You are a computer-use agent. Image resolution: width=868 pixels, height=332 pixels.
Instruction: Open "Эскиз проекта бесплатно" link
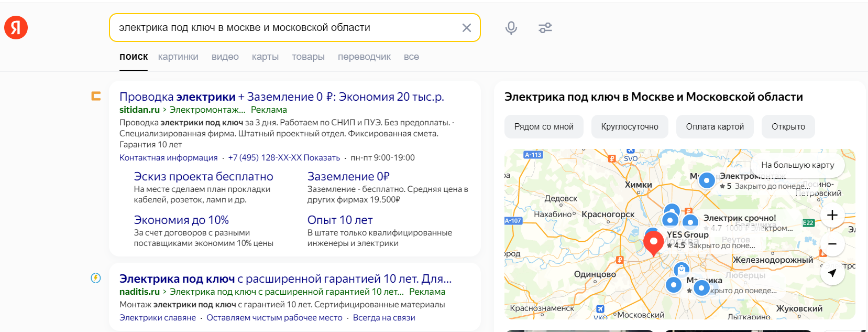pyautogui.click(x=203, y=177)
